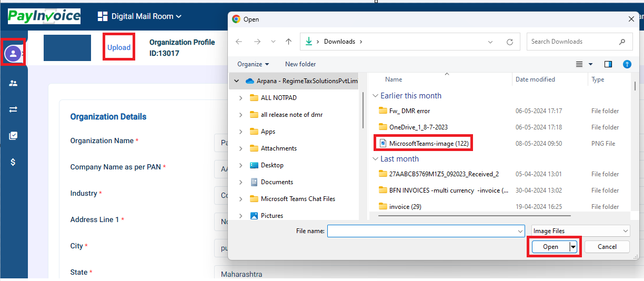Click the Open button split arrow
This screenshot has height=281, width=644.
(x=573, y=247)
